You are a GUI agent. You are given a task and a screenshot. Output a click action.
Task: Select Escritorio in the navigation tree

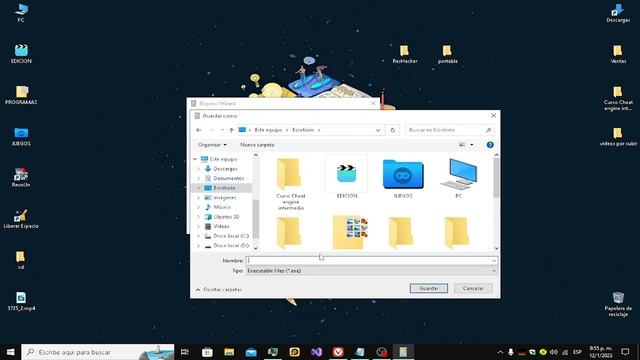pos(223,188)
